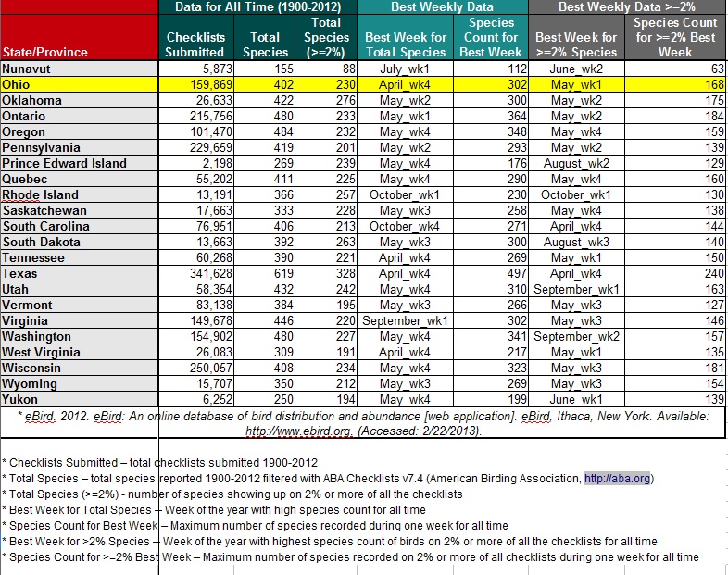The height and width of the screenshot is (575, 728).
Task: Click the Ontario checklists value 215,756
Action: pyautogui.click(x=196, y=116)
